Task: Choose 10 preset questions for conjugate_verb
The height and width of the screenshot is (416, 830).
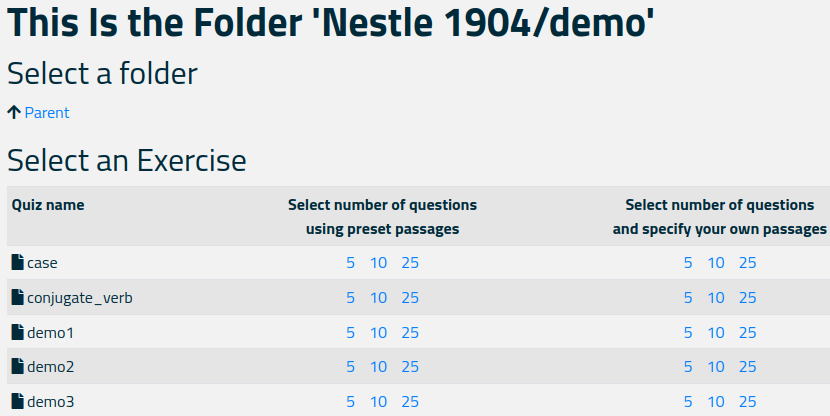Action: (378, 297)
